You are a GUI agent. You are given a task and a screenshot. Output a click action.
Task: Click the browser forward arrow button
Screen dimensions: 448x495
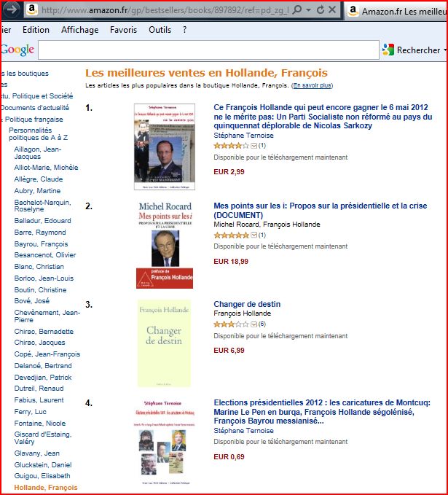[11, 9]
